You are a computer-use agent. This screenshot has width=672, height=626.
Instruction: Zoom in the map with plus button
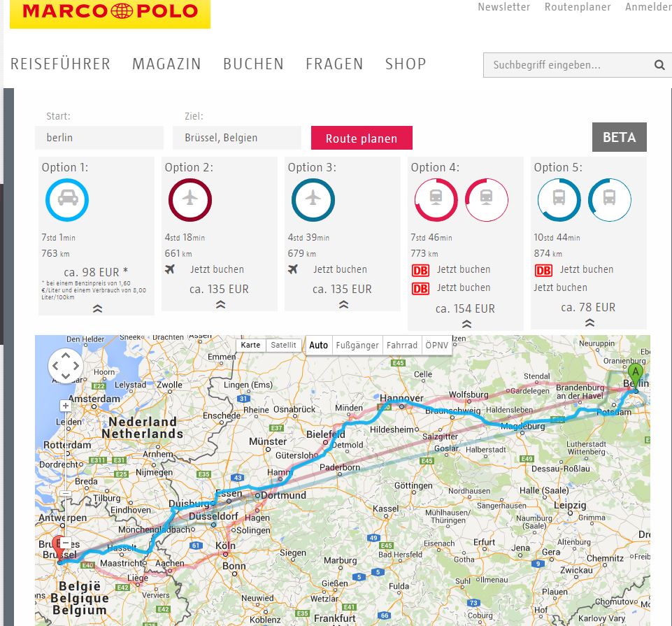pos(66,406)
